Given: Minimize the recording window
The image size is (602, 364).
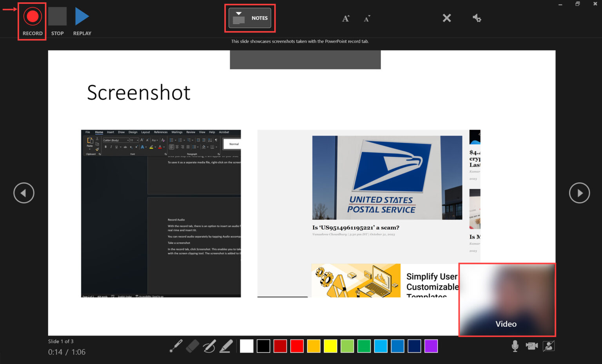Looking at the screenshot, I should 560,4.
